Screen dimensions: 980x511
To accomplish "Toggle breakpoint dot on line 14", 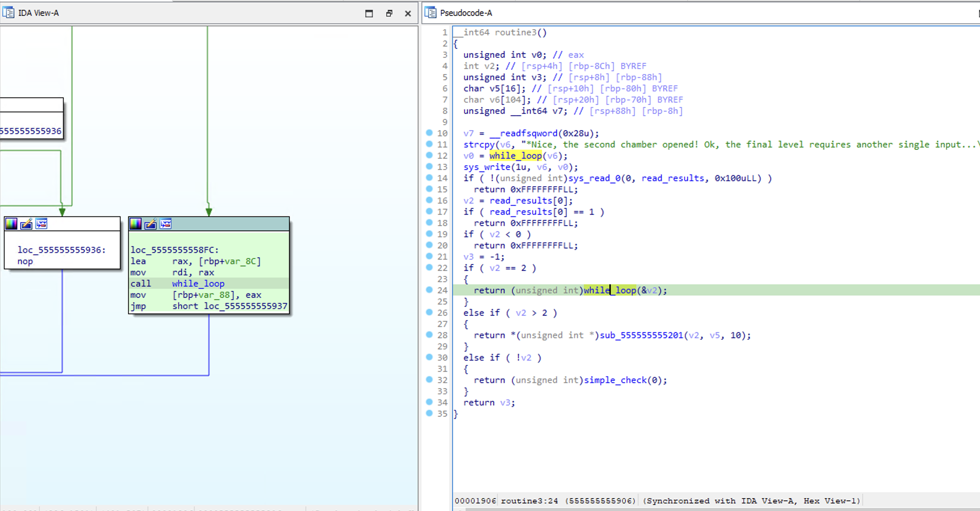I will tap(429, 178).
